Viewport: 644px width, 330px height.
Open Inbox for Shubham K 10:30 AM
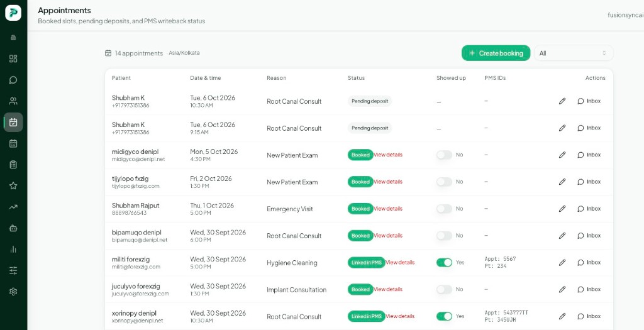[589, 101]
